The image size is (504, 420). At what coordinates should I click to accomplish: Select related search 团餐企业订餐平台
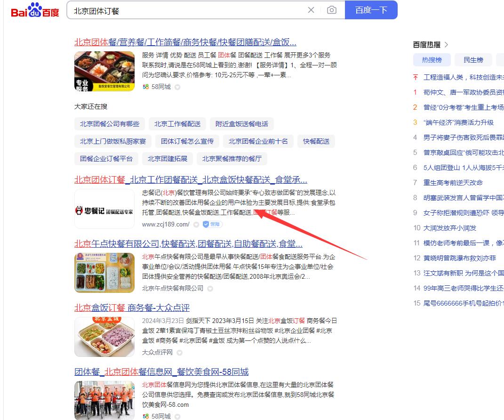tap(106, 159)
